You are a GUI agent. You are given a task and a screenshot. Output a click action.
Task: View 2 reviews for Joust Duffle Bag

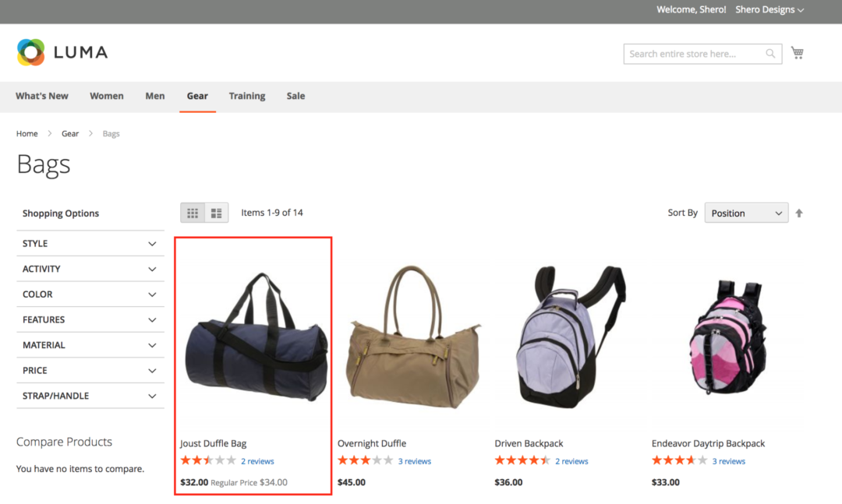coord(257,460)
